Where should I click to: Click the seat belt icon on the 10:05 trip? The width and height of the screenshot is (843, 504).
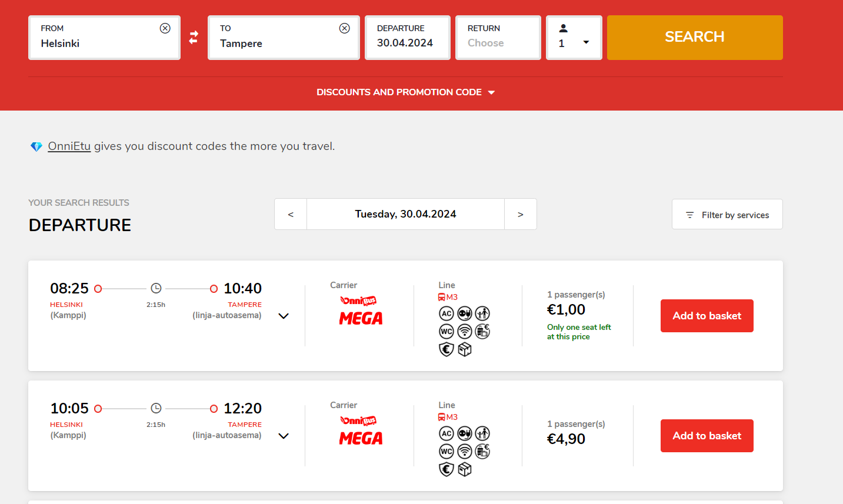[x=482, y=433]
